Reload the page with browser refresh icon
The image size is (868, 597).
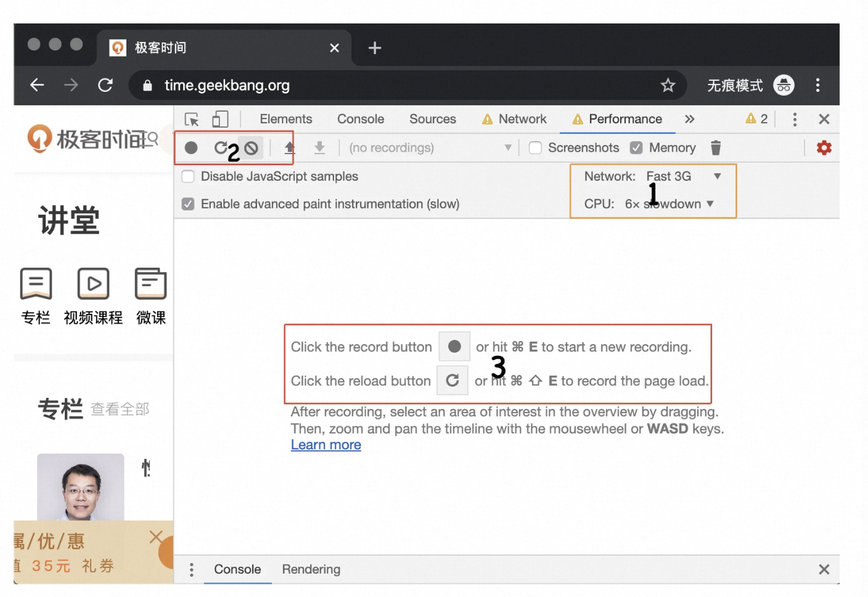pos(105,85)
